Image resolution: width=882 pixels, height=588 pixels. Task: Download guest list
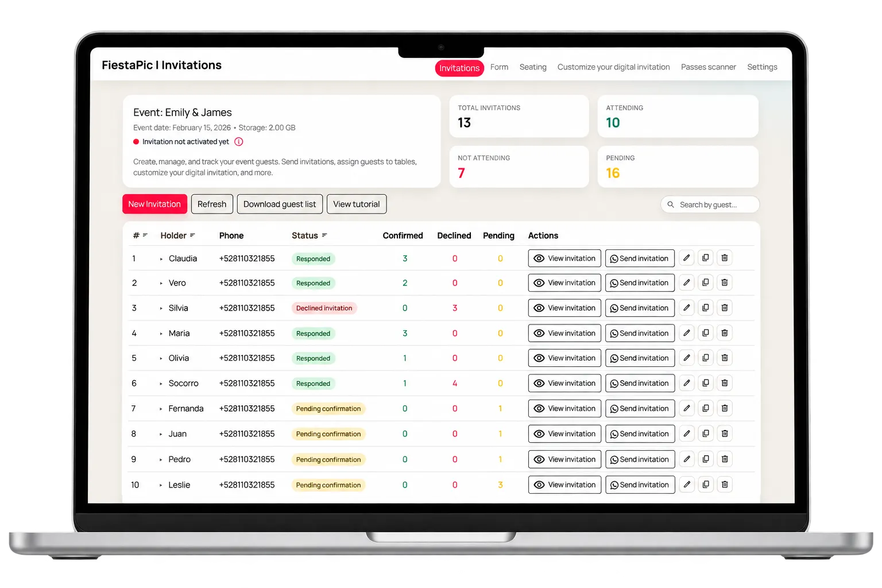(280, 204)
